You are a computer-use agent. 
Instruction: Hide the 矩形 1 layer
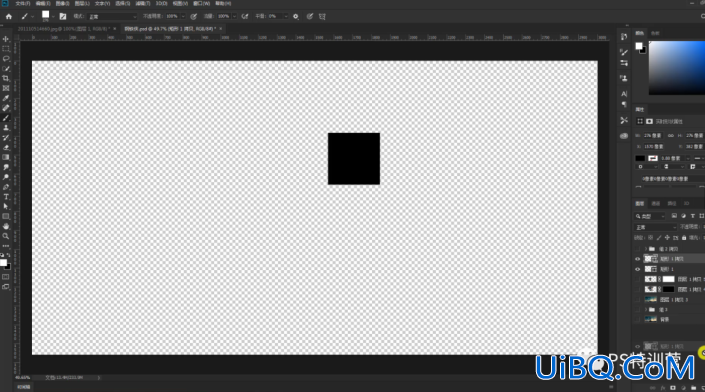pos(638,269)
